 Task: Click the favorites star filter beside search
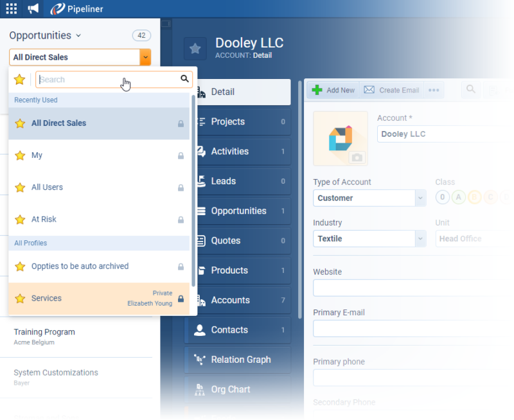(x=20, y=79)
